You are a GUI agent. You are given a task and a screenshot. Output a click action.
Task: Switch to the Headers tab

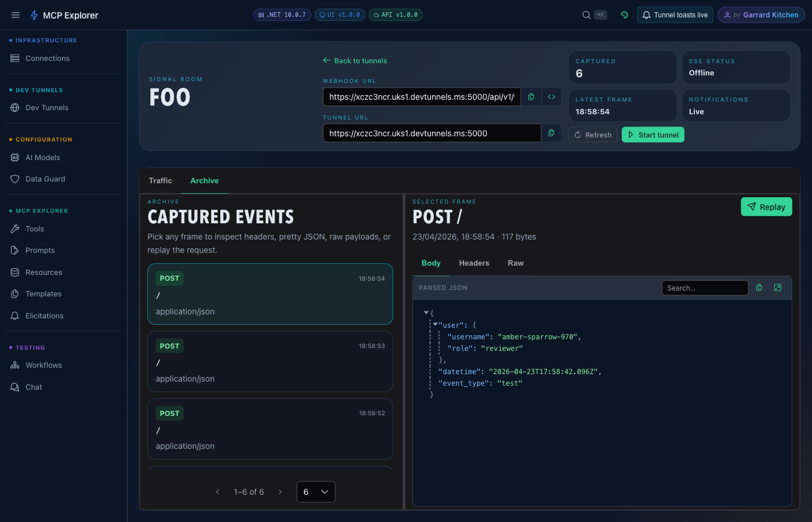pos(474,263)
